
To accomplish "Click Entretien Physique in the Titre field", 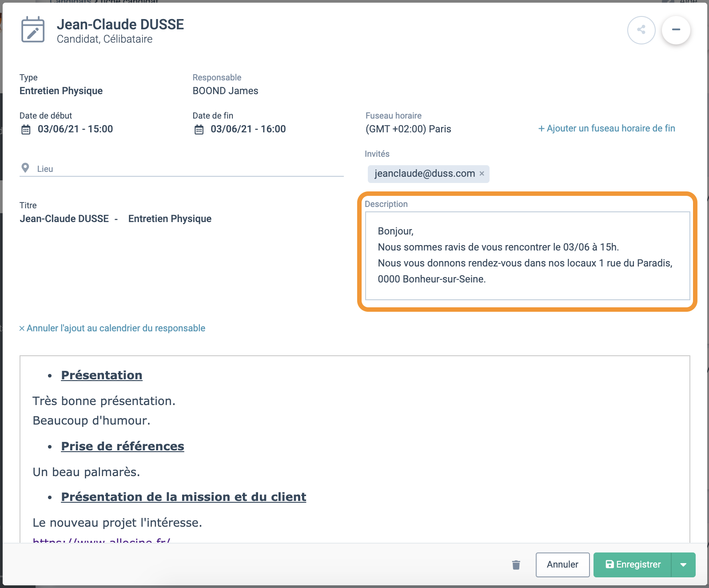I will click(170, 219).
